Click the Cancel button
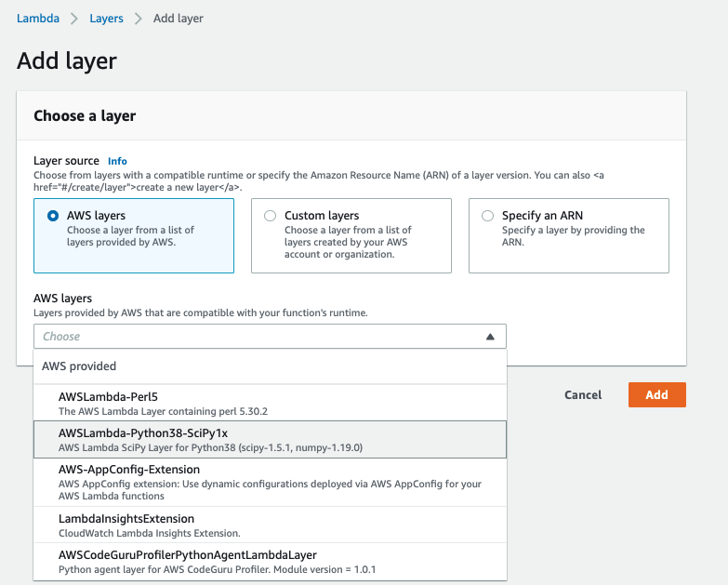The width and height of the screenshot is (728, 585). pyautogui.click(x=583, y=394)
